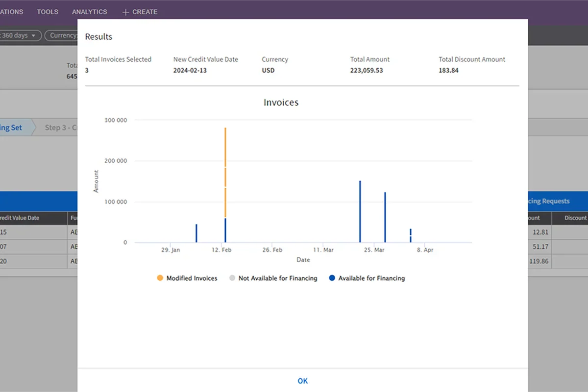Click the Financing Requests header link
The height and width of the screenshot is (392, 588).
(x=548, y=201)
